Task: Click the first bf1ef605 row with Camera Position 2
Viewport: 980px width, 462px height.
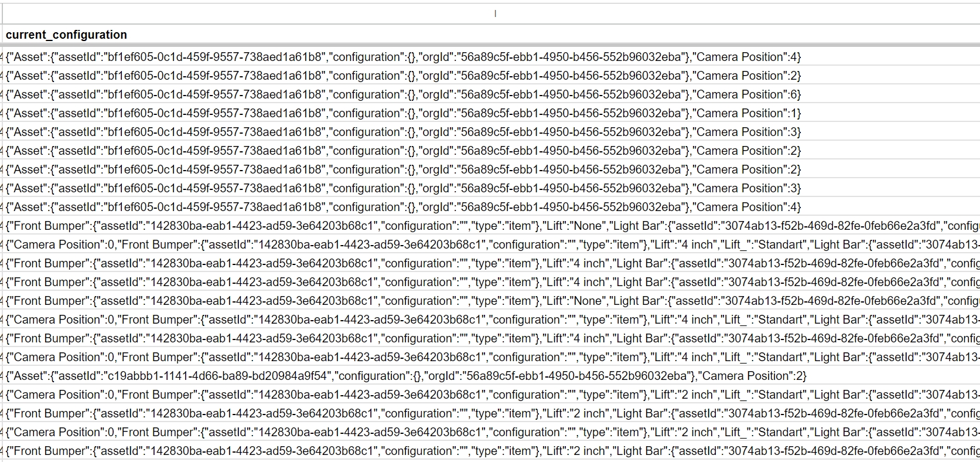Action: 403,76
